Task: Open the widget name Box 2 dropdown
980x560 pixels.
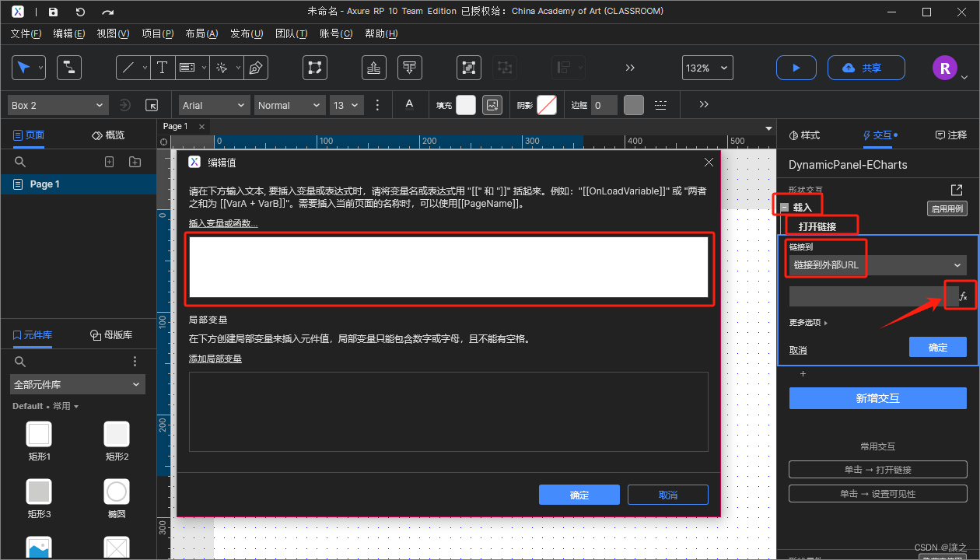Action: (x=58, y=105)
